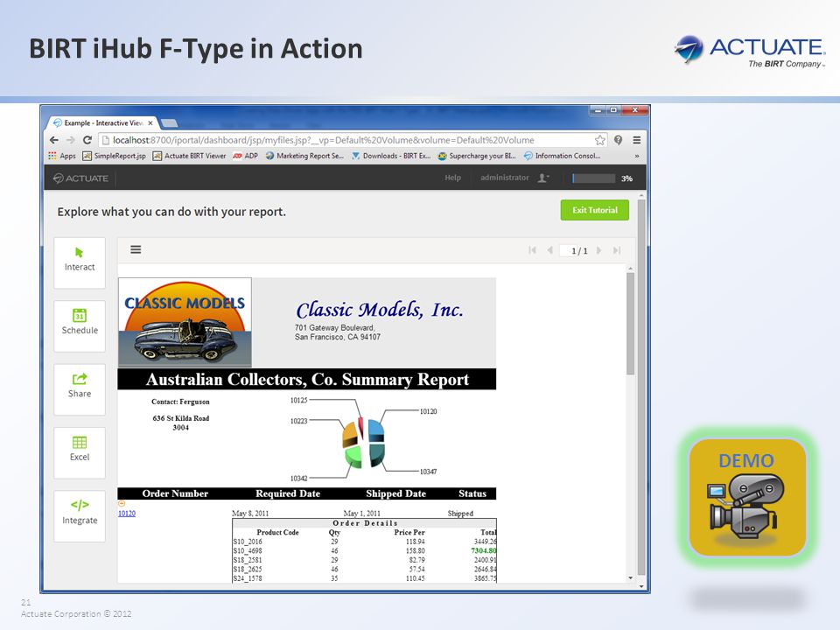Play the DEMO video camera icon

(x=747, y=497)
